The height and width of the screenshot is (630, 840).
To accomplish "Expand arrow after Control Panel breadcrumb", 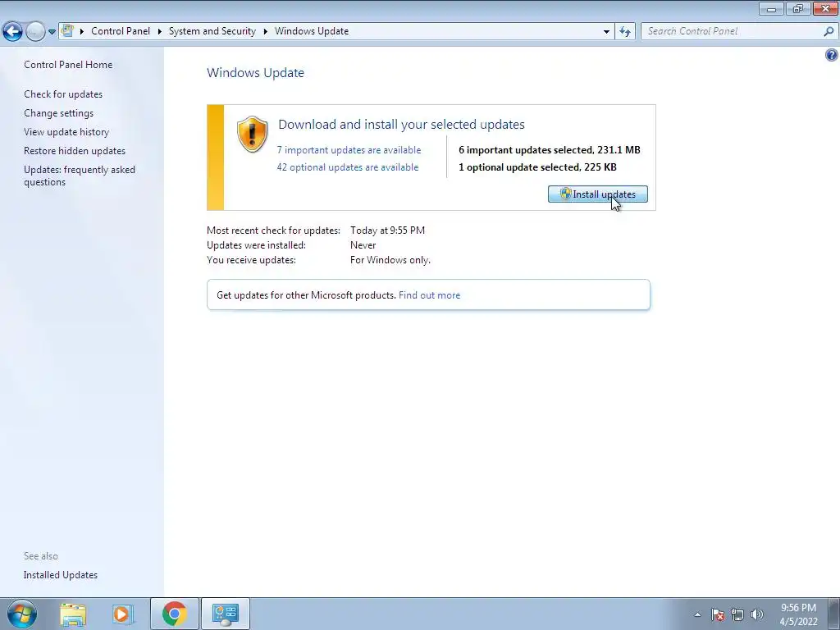I will (x=160, y=31).
